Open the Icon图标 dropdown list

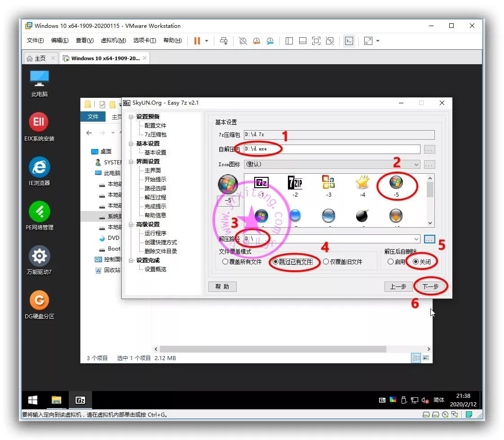pos(416,164)
